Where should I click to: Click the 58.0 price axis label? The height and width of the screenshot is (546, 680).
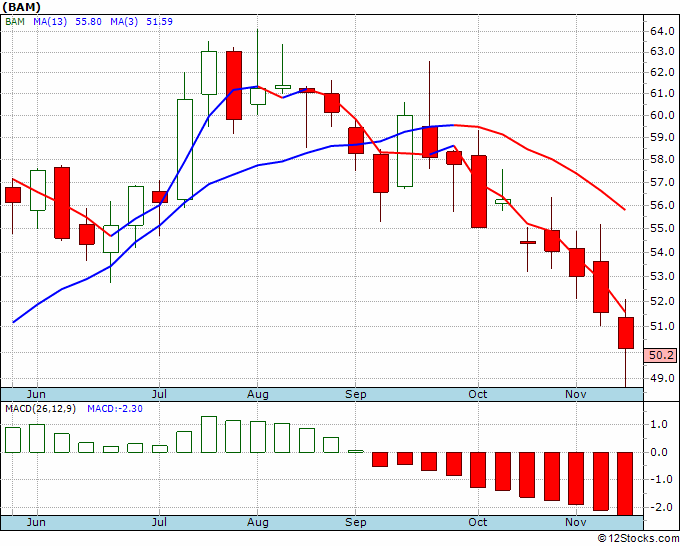(662, 160)
